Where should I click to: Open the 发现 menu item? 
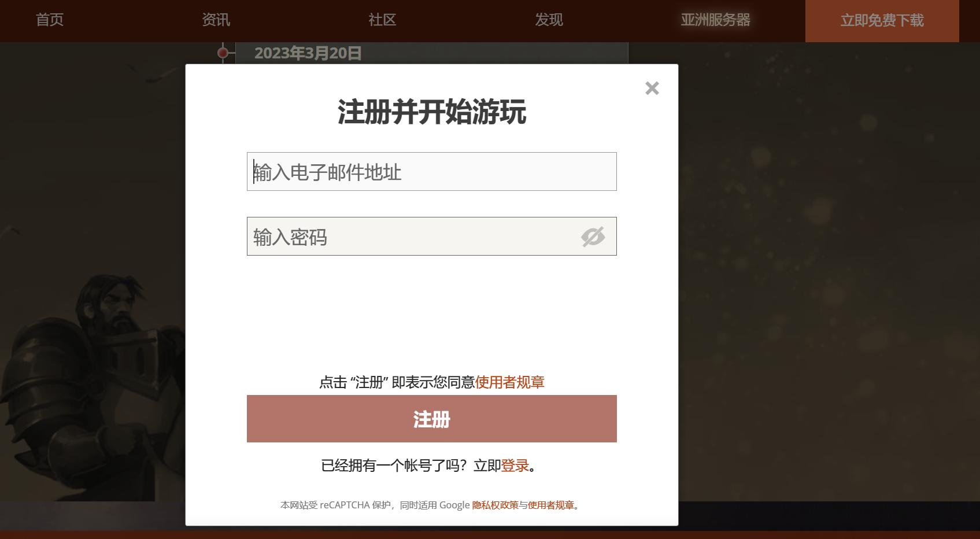(x=549, y=20)
